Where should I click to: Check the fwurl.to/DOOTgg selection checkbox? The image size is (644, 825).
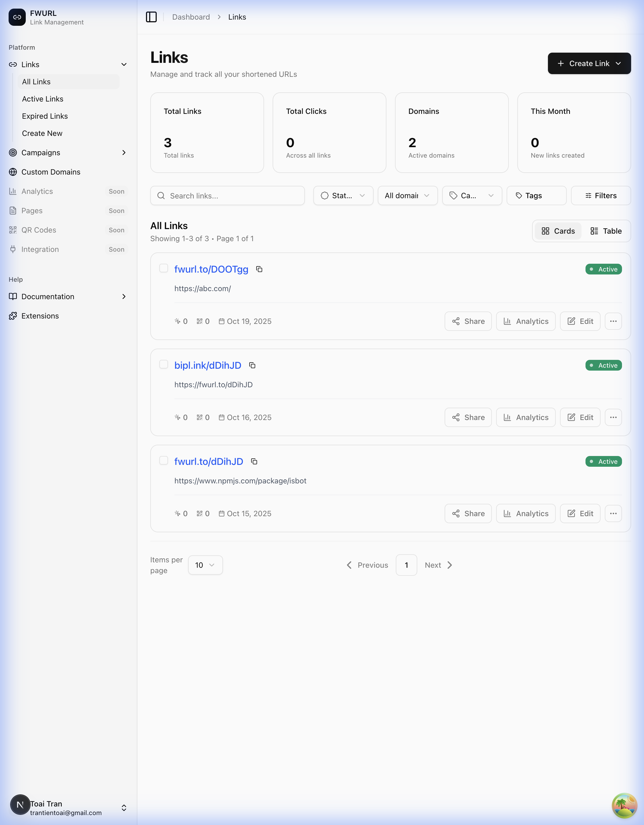[164, 268]
